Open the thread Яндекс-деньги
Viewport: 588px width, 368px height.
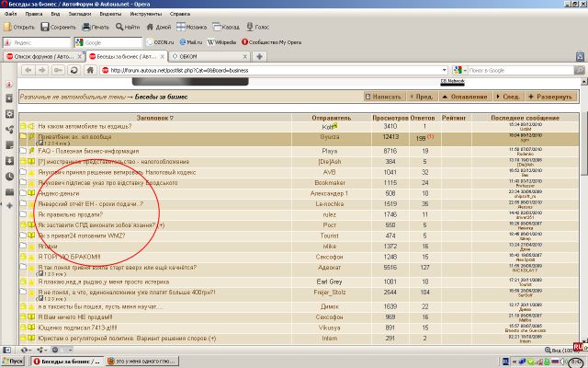(59, 193)
